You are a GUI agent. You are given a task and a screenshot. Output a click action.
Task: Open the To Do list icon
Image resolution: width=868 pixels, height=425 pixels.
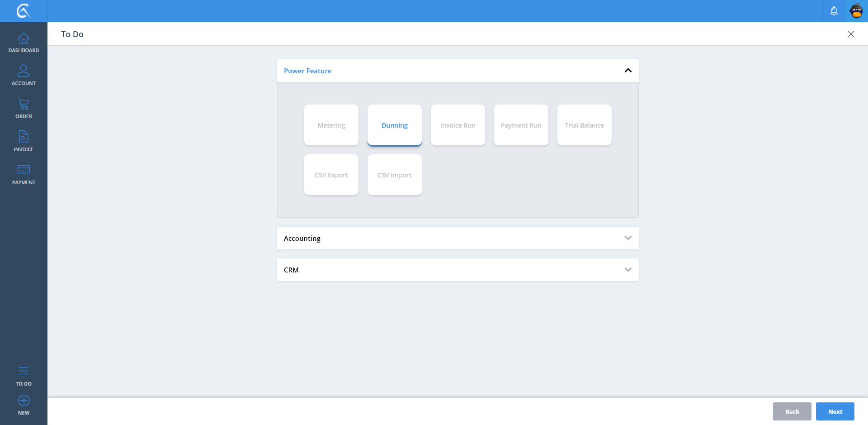(x=24, y=372)
